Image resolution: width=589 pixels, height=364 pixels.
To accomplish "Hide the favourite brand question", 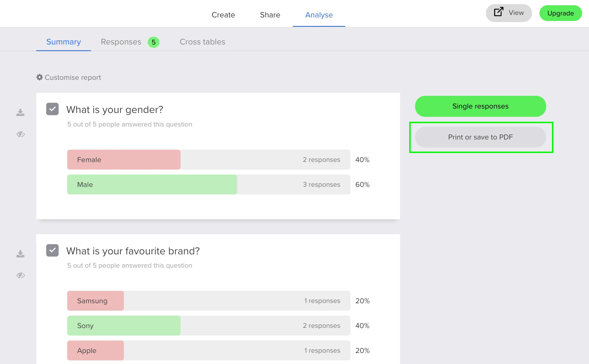I will (x=20, y=275).
